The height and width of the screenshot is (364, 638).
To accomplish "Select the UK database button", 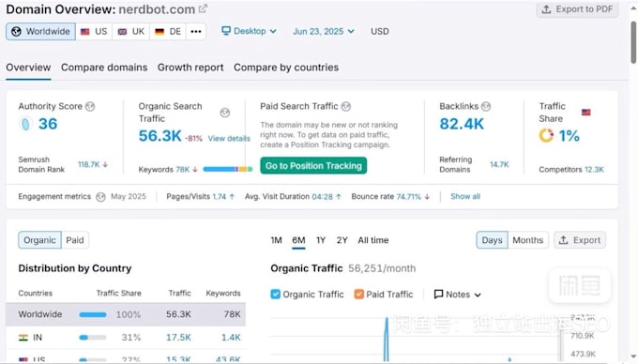I will click(131, 31).
